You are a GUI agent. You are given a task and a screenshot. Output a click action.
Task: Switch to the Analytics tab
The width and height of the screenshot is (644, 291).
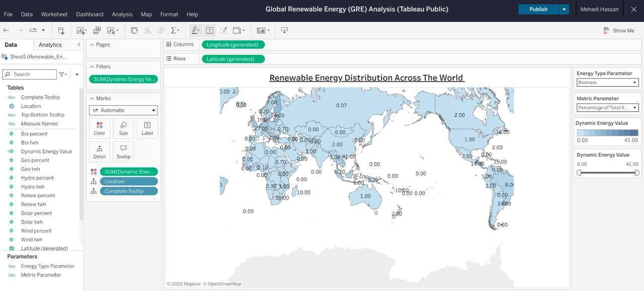pyautogui.click(x=50, y=45)
